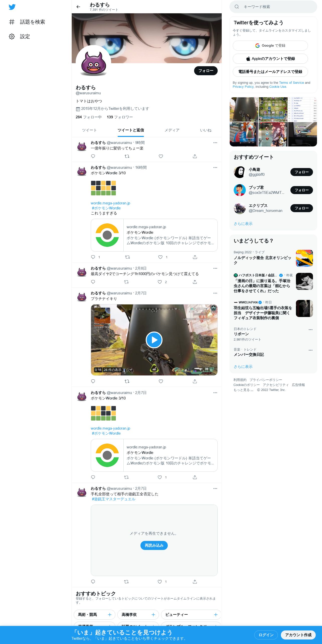The height and width of the screenshot is (644, 322).
Task: Open the いいね tab
Action: [205, 130]
